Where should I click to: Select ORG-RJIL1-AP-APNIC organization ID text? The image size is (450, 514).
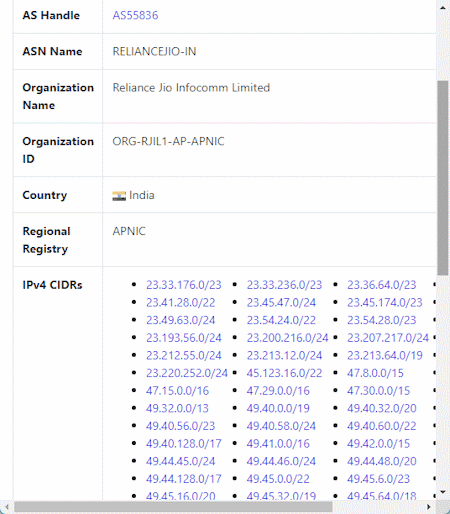point(168,141)
